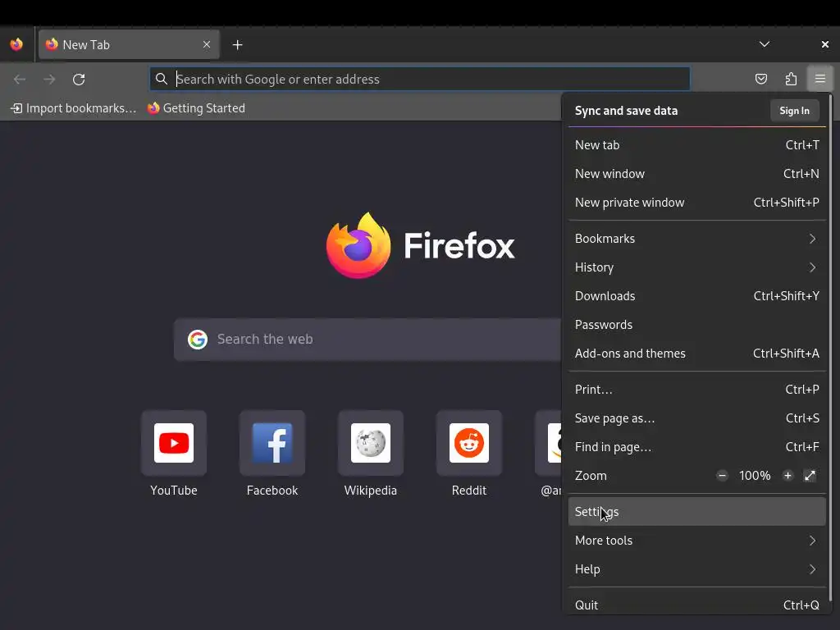Viewport: 840px width, 630px height.
Task: Open a new tab with the plus button
Action: pyautogui.click(x=237, y=45)
